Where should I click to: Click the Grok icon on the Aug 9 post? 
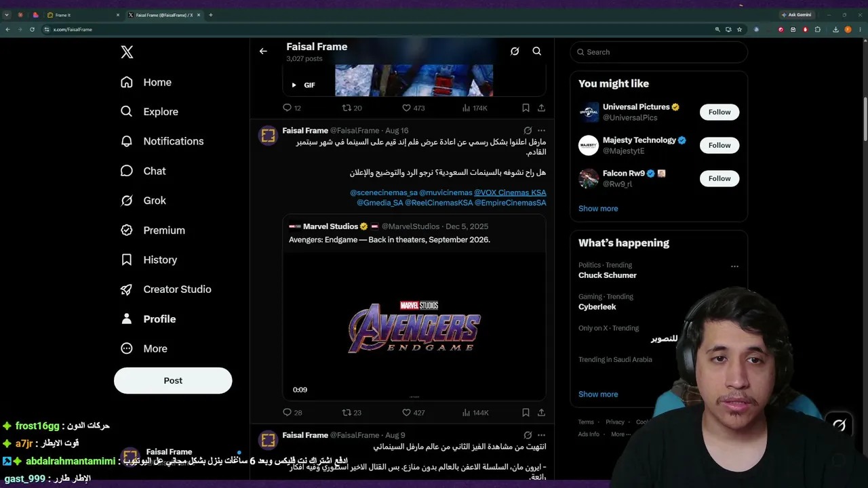(528, 435)
